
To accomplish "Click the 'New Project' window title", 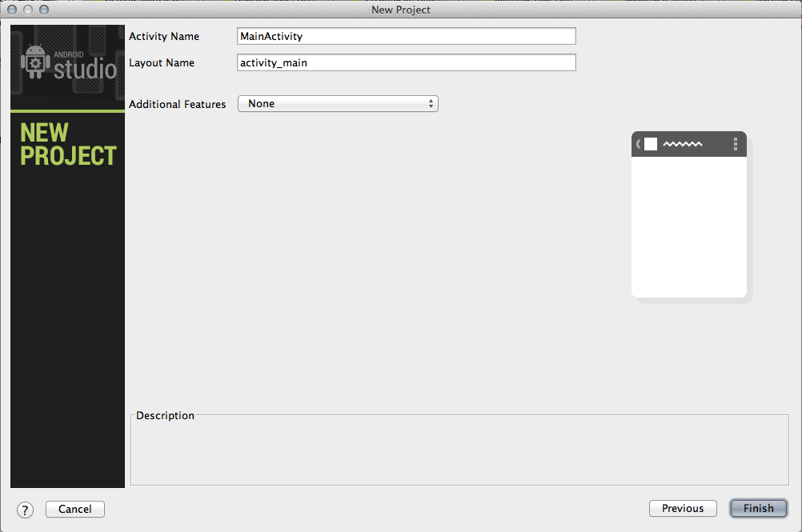I will click(400, 10).
